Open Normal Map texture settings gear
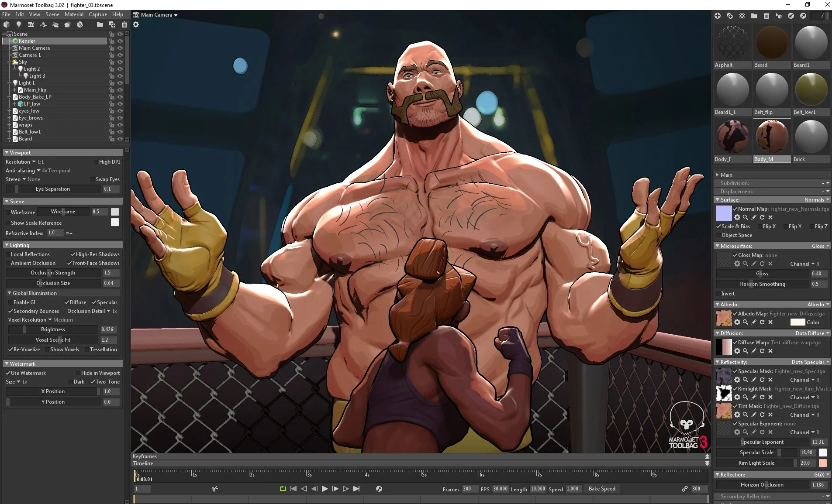Image resolution: width=832 pixels, height=504 pixels. click(737, 217)
